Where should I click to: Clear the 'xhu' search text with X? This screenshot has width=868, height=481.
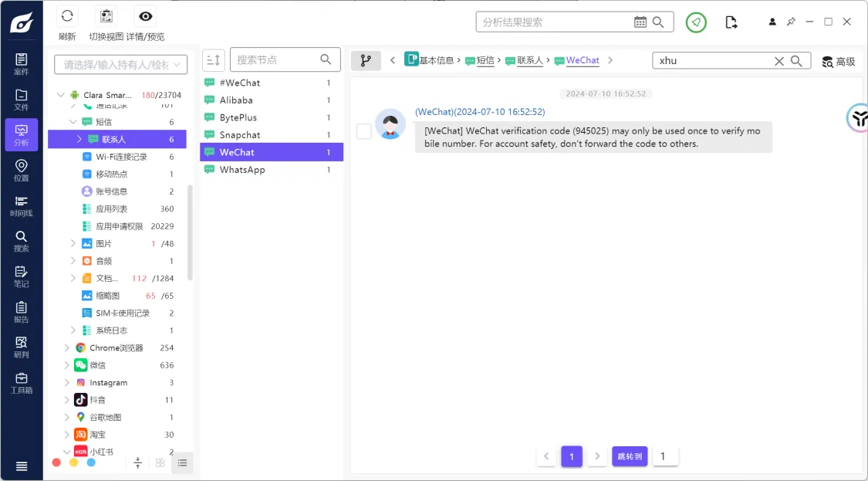coord(778,61)
